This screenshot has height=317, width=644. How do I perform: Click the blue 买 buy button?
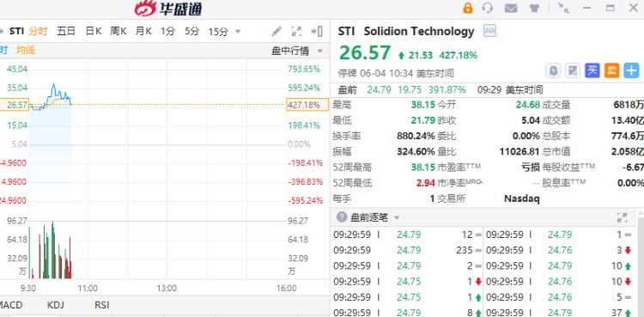click(592, 70)
